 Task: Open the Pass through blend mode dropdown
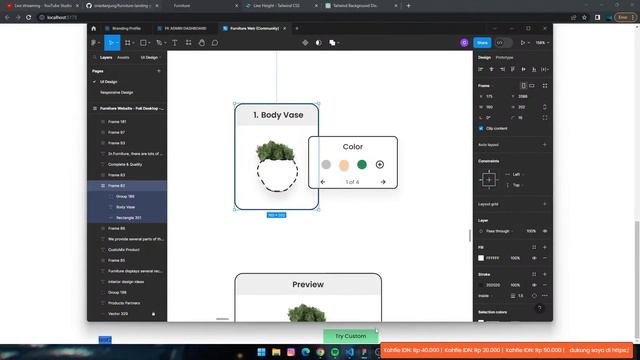[x=499, y=231]
